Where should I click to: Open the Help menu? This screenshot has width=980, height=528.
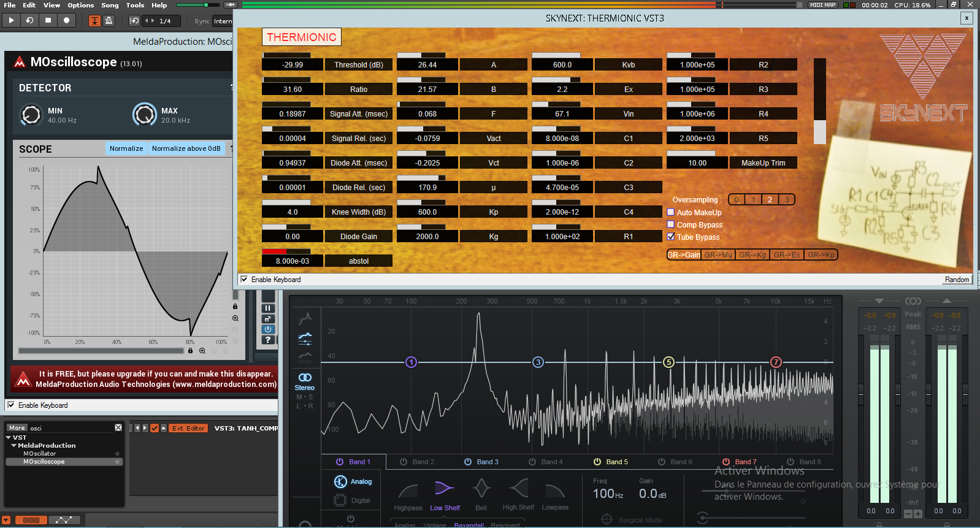159,5
